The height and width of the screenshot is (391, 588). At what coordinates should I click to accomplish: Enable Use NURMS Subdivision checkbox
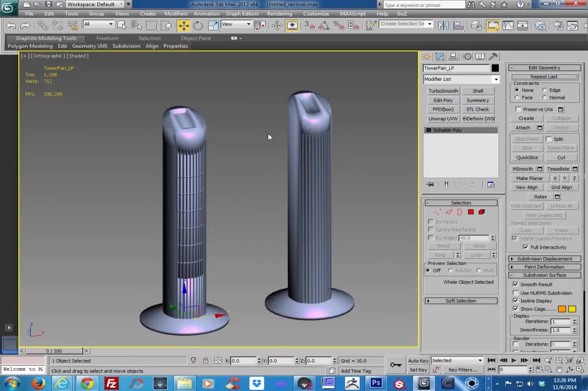[515, 293]
